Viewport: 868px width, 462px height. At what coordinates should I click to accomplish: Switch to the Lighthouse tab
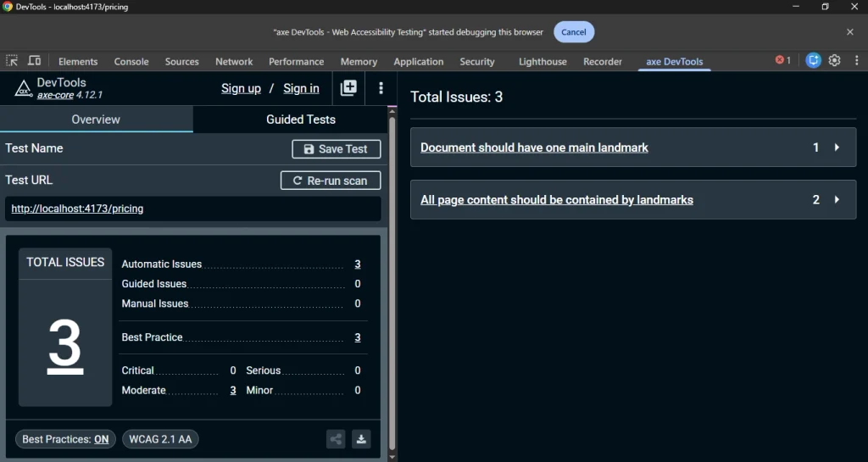click(x=542, y=61)
